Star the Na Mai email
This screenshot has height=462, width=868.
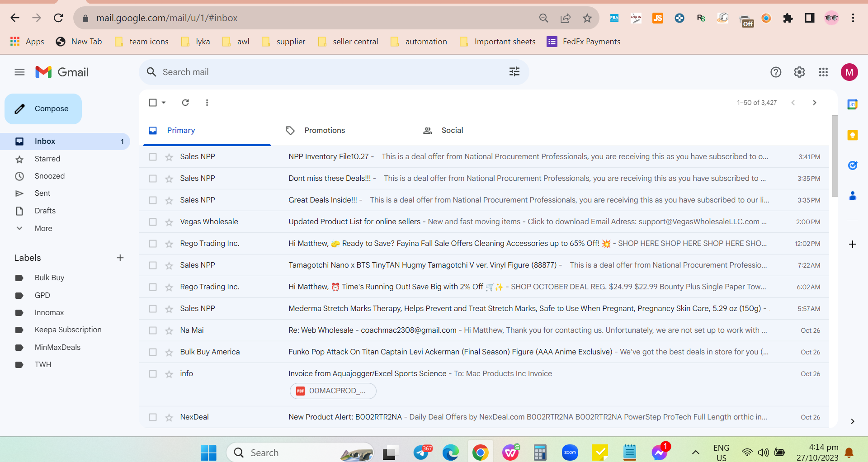(169, 330)
